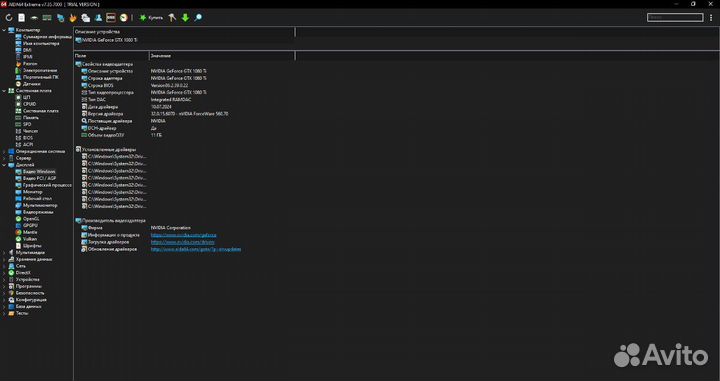Screen dimensions: 720x381
Task: Click the magnifier driver search icon
Action: [x=198, y=17]
